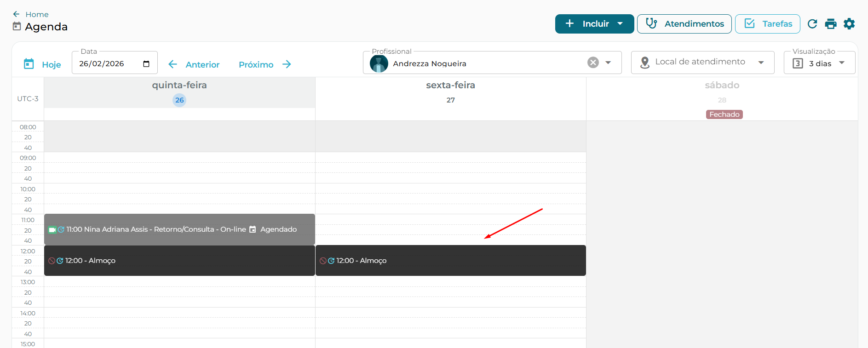Click the video camera icon on the 11:00 appointment
This screenshot has width=868, height=348.
click(x=52, y=230)
